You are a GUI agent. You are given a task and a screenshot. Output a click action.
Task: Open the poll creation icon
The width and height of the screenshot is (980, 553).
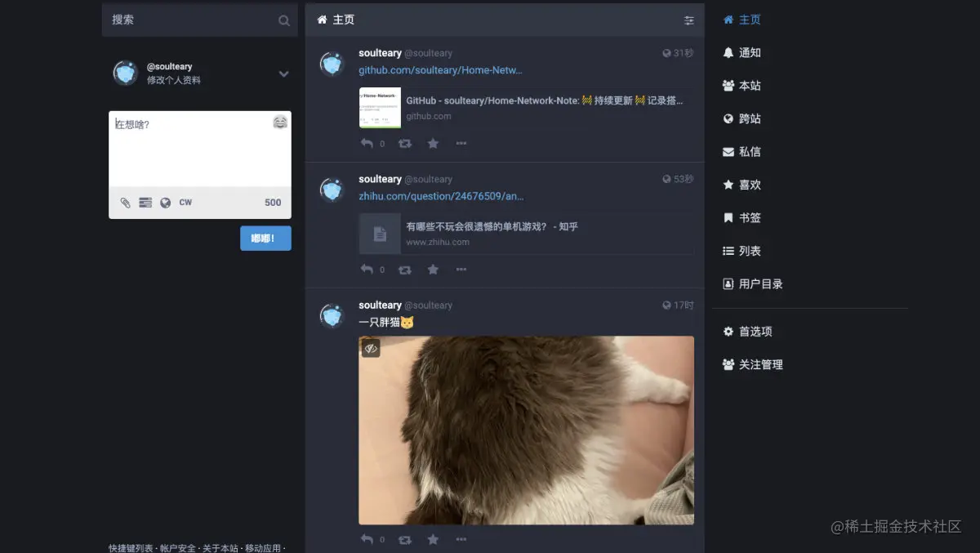tap(145, 202)
